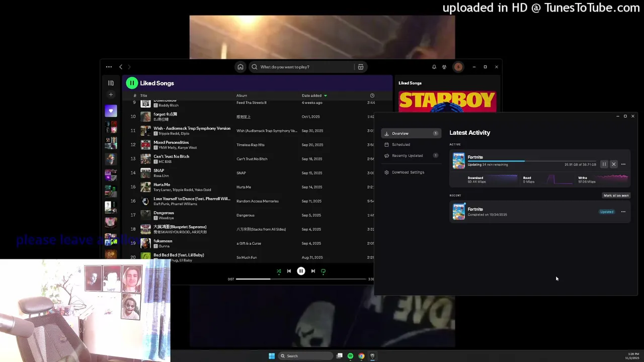644x362 pixels.
Task: Toggle Your Library sidebar in Spotify
Action: [111, 83]
